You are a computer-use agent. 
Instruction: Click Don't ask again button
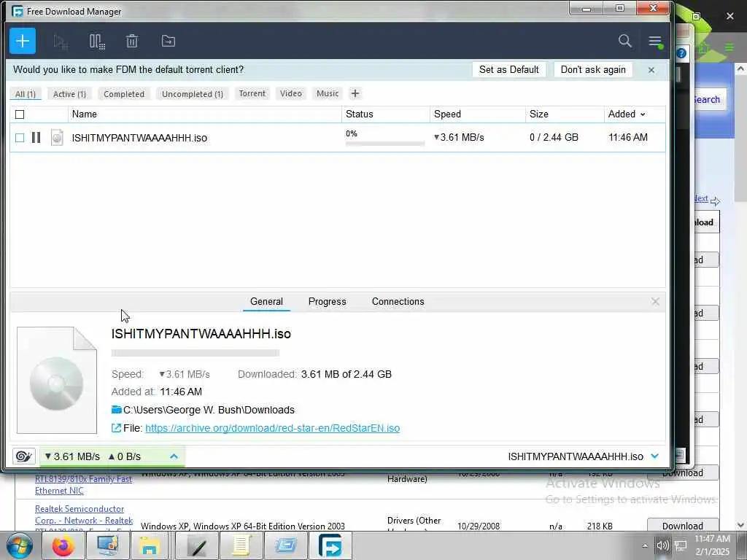593,69
